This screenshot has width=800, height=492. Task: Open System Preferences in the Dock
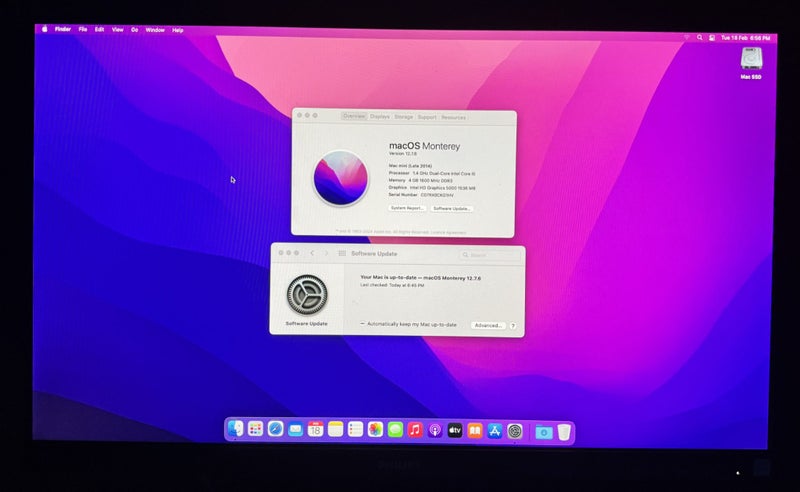point(515,432)
